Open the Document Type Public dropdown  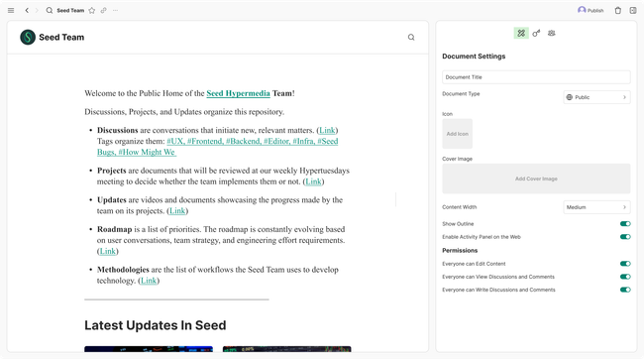[596, 97]
